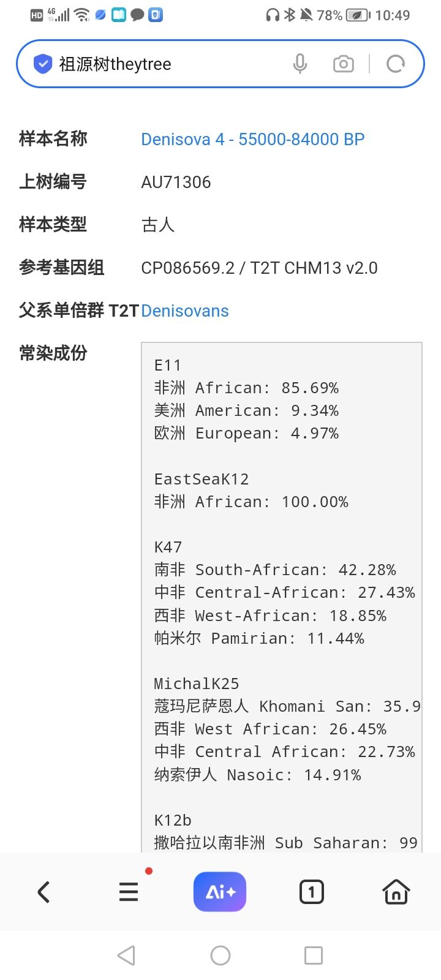Open Denisova 4 - 55000-84000 BP link
441x980 pixels.
tap(252, 140)
